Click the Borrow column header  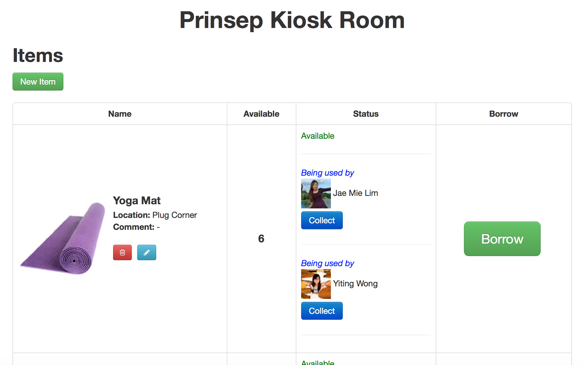tap(503, 114)
